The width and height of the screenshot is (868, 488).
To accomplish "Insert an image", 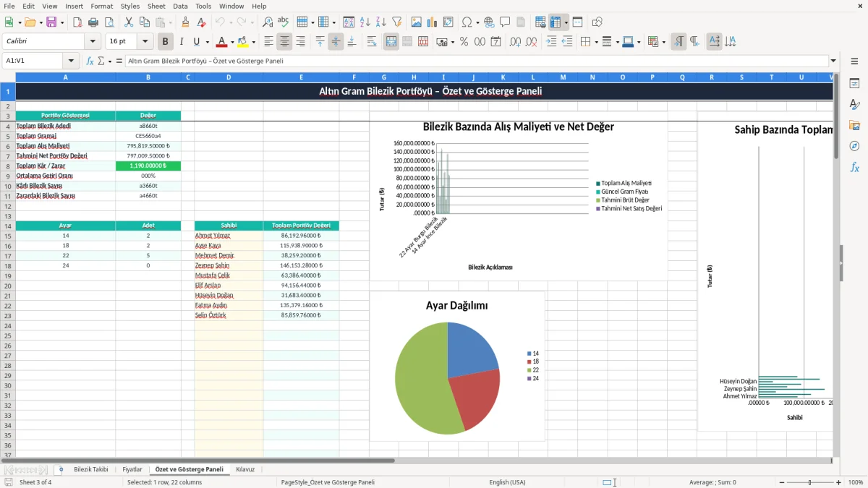I will [x=417, y=22].
